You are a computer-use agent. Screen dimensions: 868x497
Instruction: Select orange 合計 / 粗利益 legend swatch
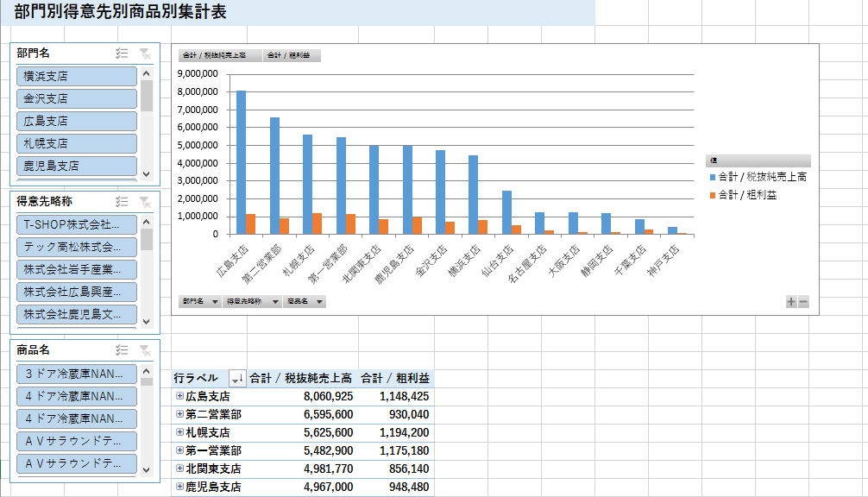point(713,195)
